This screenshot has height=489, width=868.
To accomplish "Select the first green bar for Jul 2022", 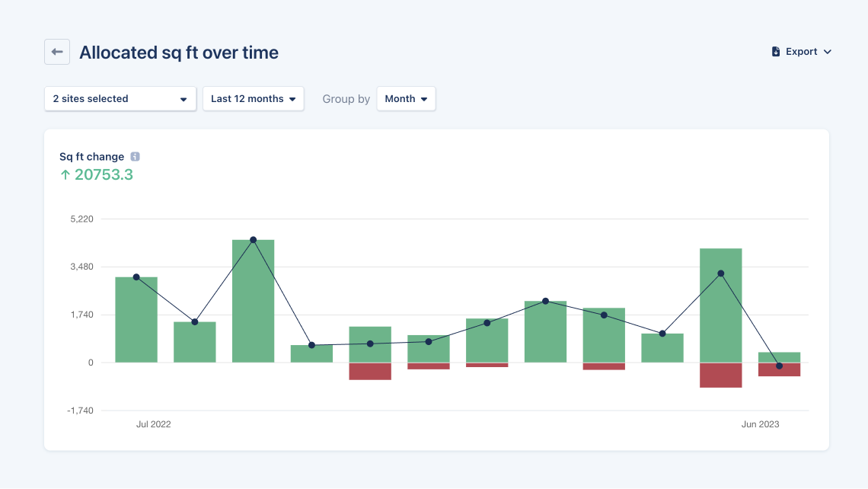I will tap(136, 320).
